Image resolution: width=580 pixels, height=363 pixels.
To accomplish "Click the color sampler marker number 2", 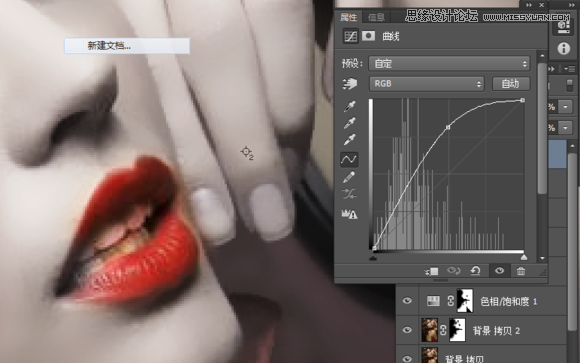I will point(247,152).
